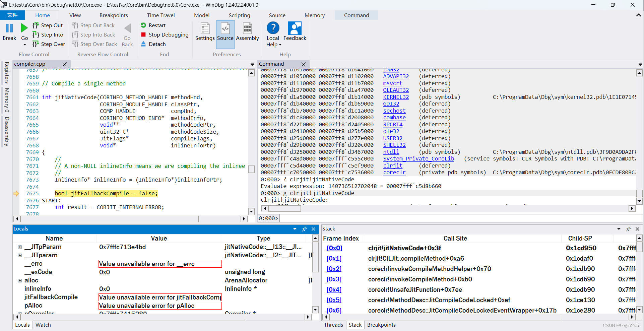The image size is (644, 331).
Task: Click the Go Back arrow icon
Action: point(127,28)
